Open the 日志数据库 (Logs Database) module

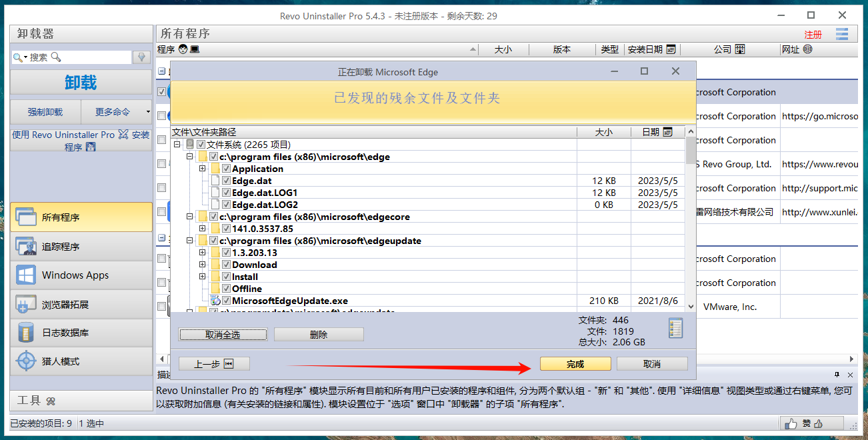pos(81,333)
